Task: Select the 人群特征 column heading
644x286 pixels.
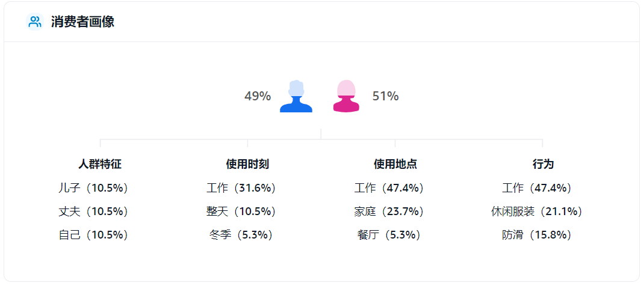Action: [x=100, y=164]
